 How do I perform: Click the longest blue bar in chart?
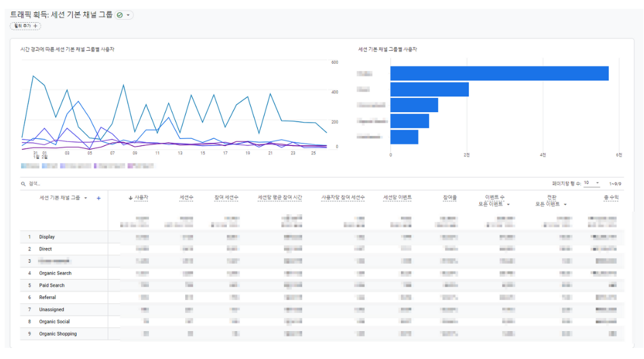point(500,74)
